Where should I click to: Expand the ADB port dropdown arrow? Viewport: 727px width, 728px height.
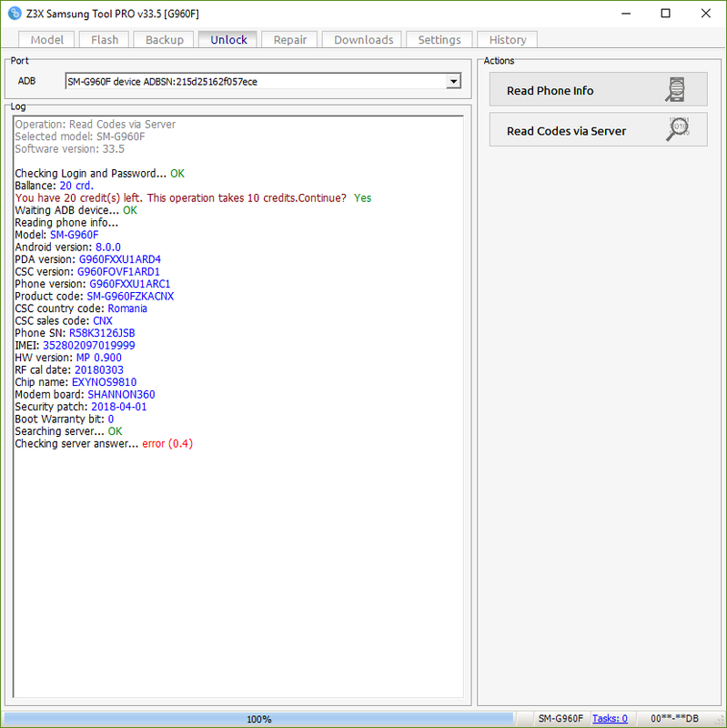(453, 81)
